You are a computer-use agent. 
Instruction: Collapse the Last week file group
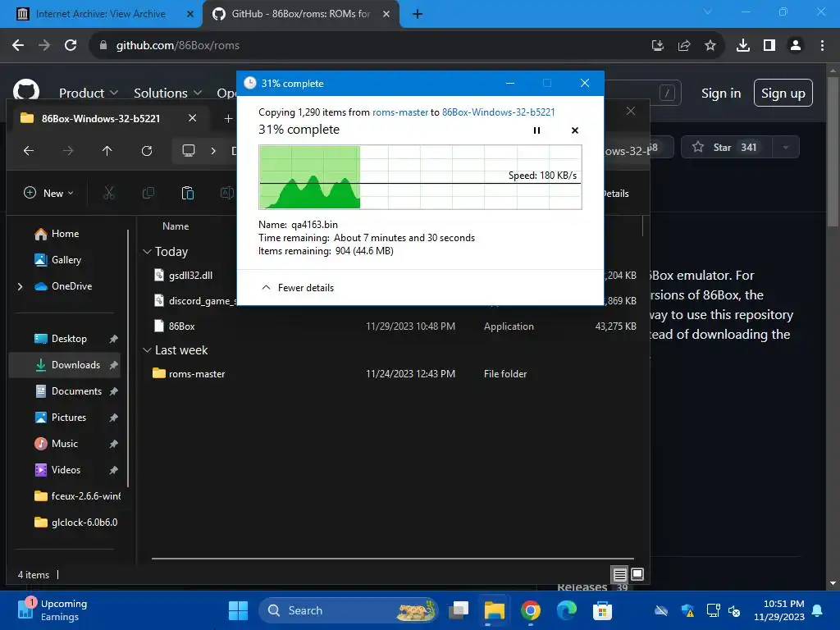click(x=147, y=350)
